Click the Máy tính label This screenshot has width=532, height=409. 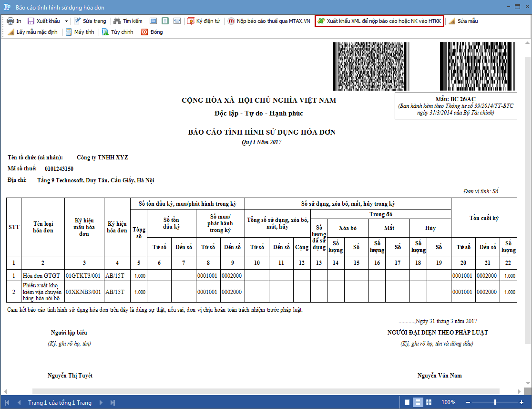84,32
